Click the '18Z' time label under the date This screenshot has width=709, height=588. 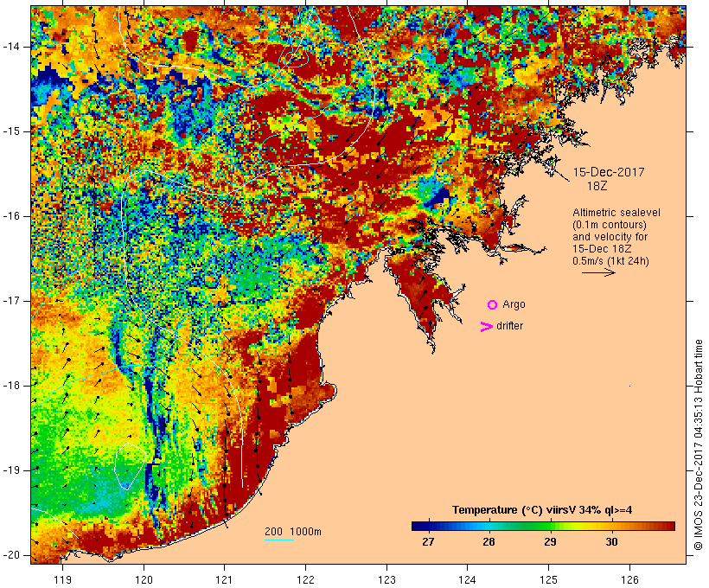(x=597, y=186)
